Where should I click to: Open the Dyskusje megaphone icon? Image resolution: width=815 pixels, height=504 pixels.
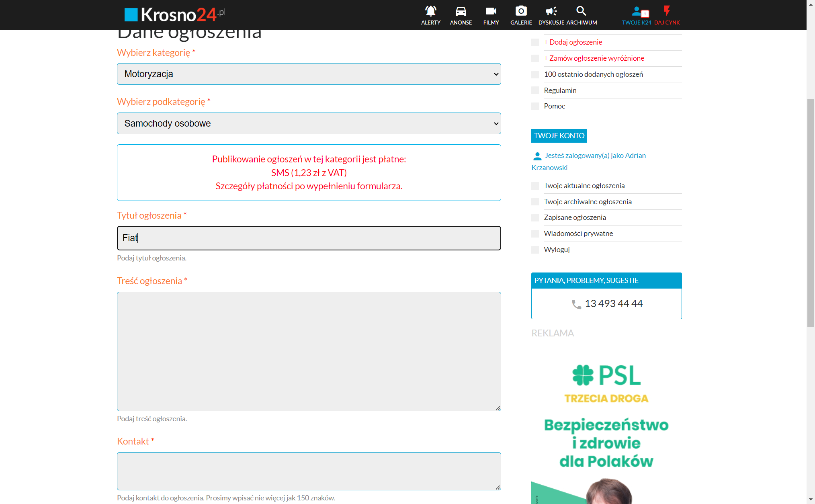click(x=551, y=11)
